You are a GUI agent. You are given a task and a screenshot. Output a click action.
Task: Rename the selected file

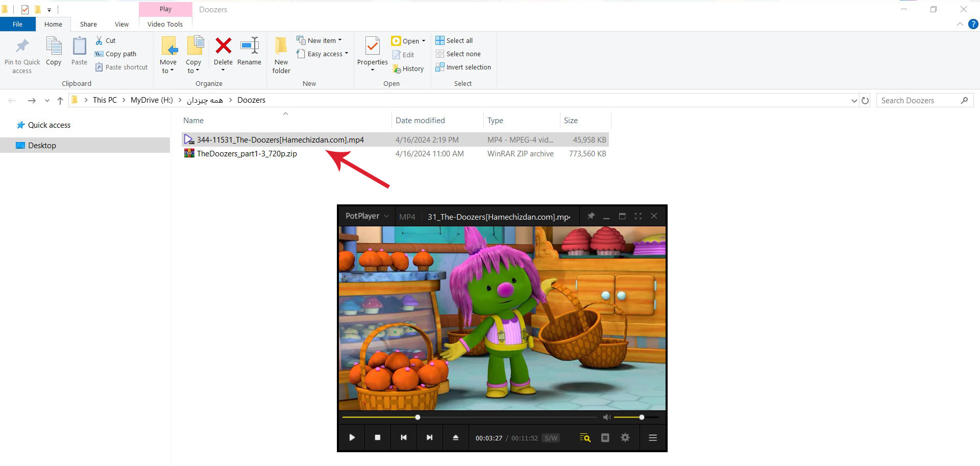point(249,51)
